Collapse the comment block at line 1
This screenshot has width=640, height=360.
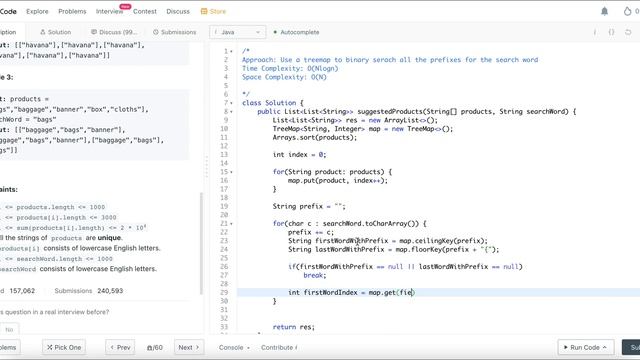coord(231,51)
